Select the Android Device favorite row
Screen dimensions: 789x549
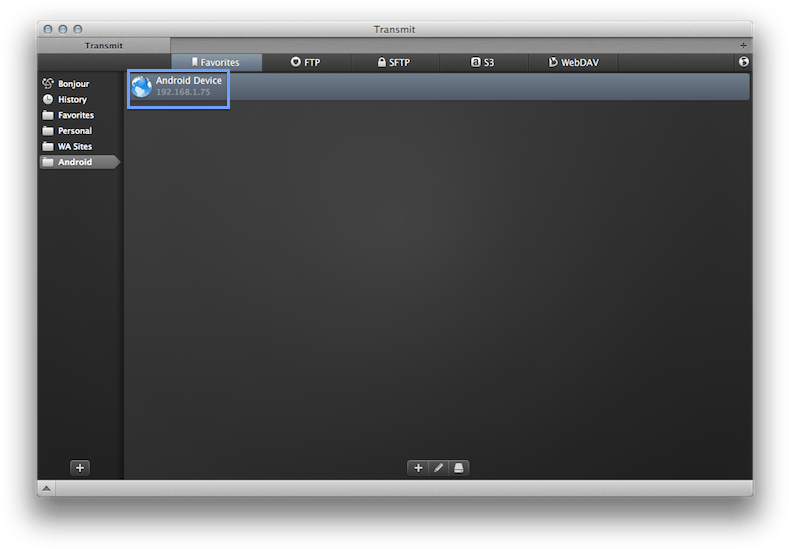[438, 87]
